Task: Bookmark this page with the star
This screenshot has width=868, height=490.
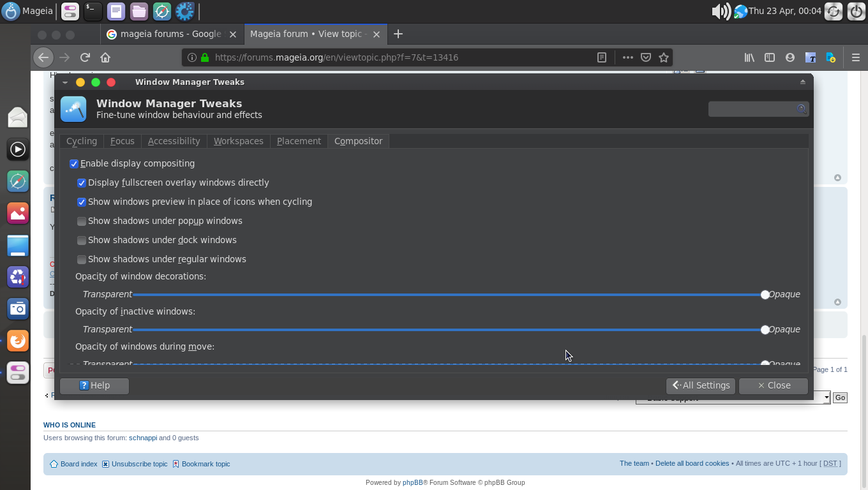Action: [x=664, y=57]
